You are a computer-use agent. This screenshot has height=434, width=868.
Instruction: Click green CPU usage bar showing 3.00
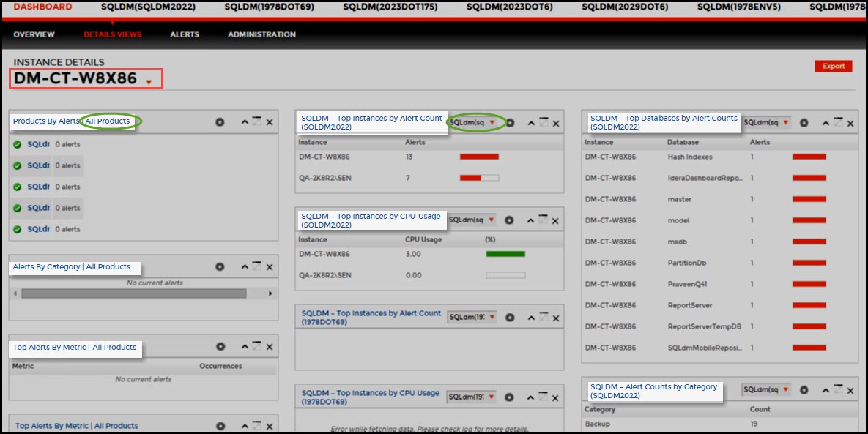[x=505, y=254]
